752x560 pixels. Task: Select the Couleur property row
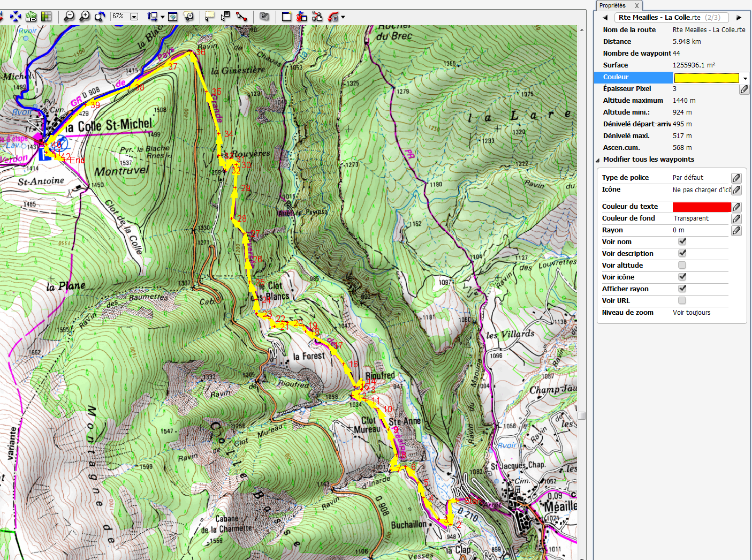[x=633, y=77]
